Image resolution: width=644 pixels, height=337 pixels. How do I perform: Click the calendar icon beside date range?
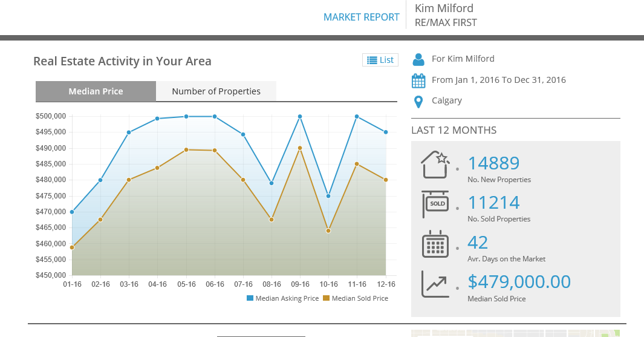pyautogui.click(x=418, y=80)
